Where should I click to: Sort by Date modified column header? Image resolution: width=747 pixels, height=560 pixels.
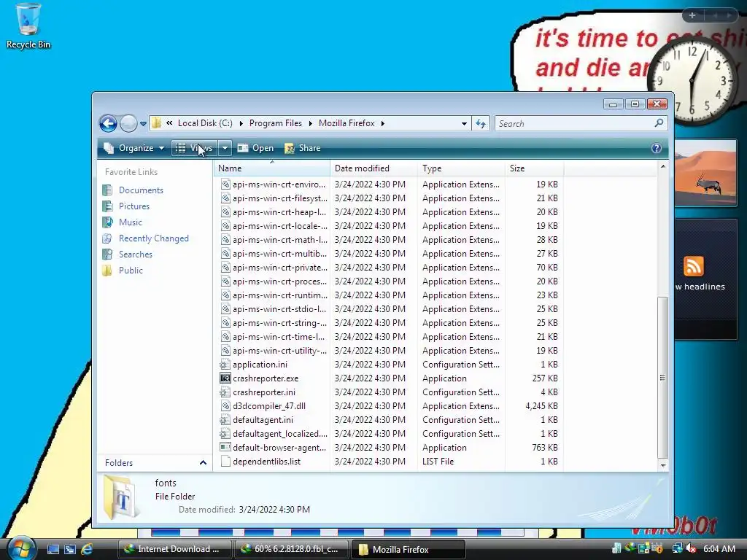pyautogui.click(x=373, y=168)
